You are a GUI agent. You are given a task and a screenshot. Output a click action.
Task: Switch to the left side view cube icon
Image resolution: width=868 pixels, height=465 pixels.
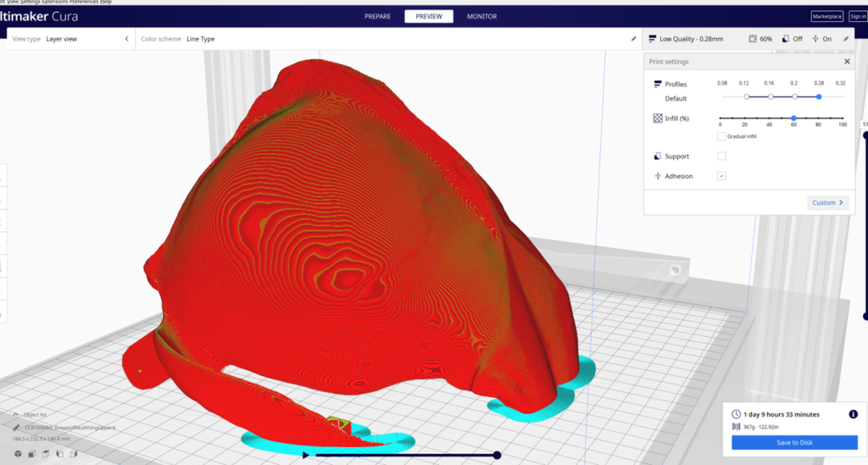(x=60, y=454)
